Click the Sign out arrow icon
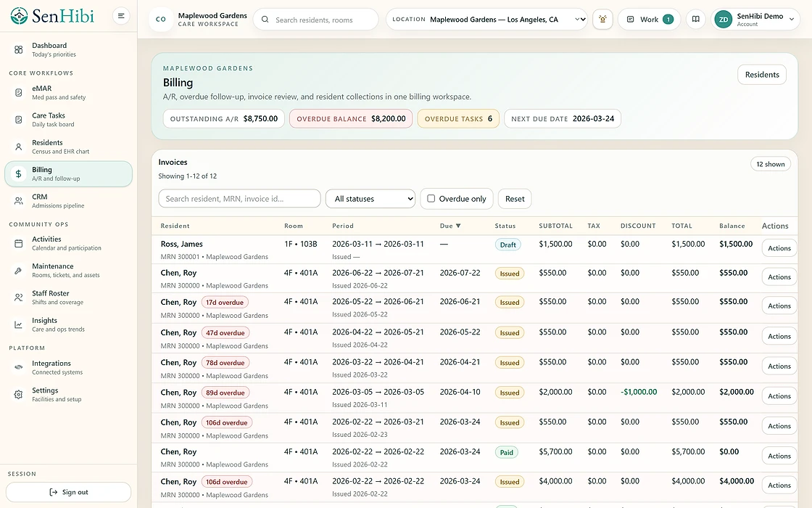Screen dimensions: 812x508 click(54, 492)
